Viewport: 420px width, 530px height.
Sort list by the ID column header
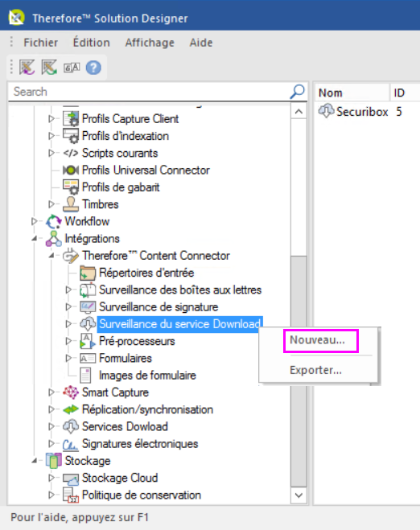pyautogui.click(x=405, y=92)
